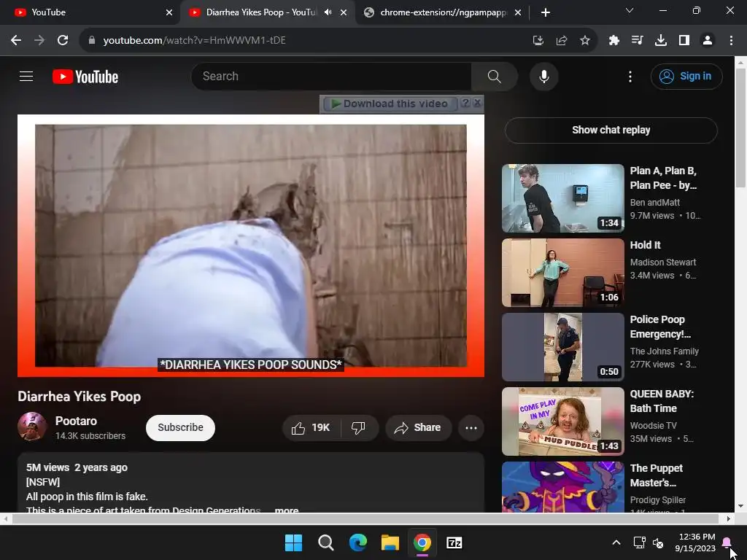This screenshot has height=560, width=747.
Task: Go back in browser history
Action: 16,41
